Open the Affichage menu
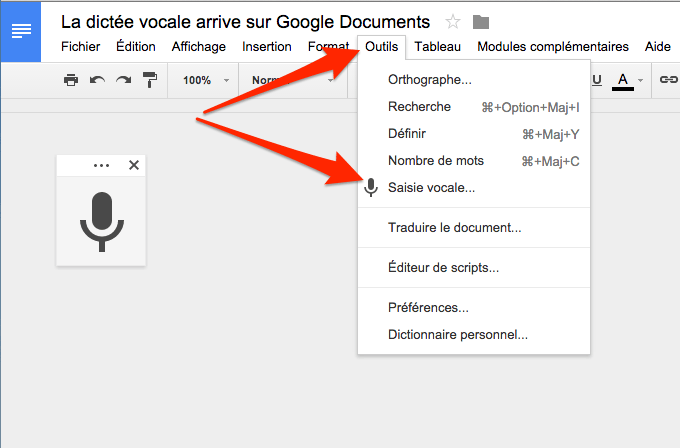 tap(199, 46)
